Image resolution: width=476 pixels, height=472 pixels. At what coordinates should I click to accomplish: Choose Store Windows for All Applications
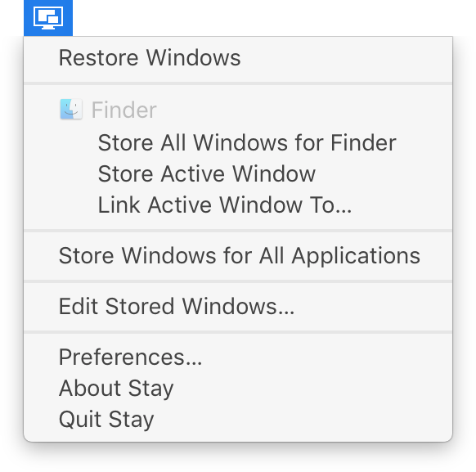point(238,256)
